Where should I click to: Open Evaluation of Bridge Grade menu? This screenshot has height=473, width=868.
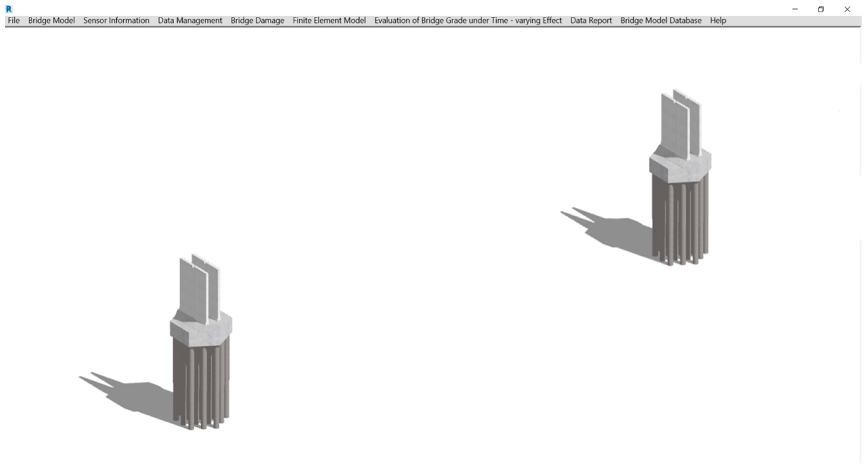point(468,21)
